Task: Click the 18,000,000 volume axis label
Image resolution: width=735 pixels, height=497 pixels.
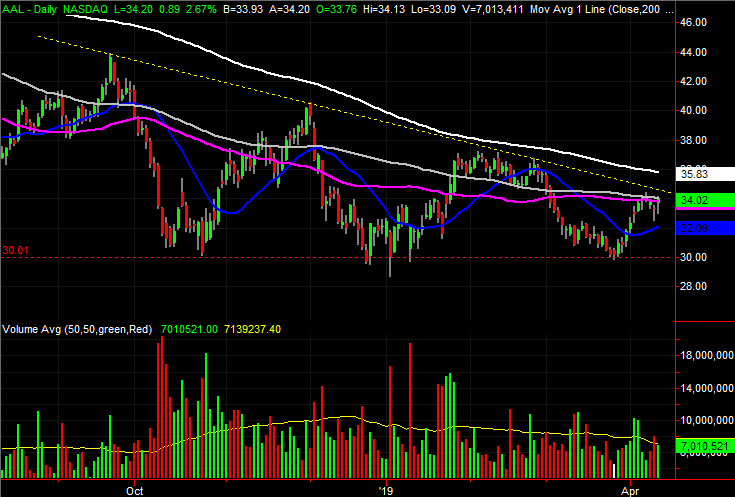Action: click(706, 355)
